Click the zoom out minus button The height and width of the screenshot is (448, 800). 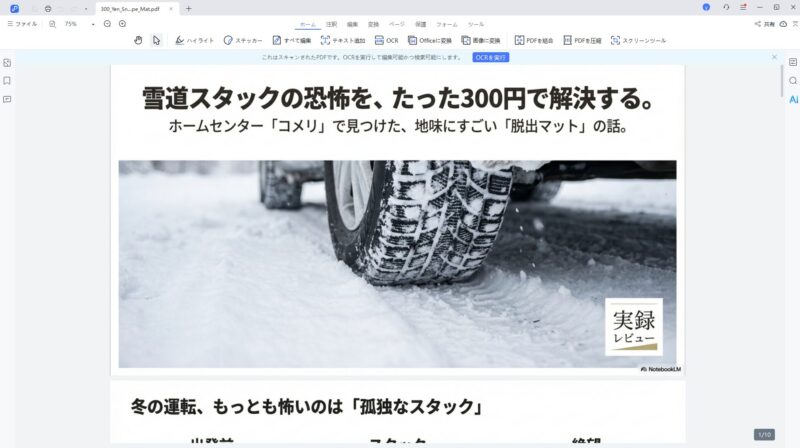tap(107, 23)
